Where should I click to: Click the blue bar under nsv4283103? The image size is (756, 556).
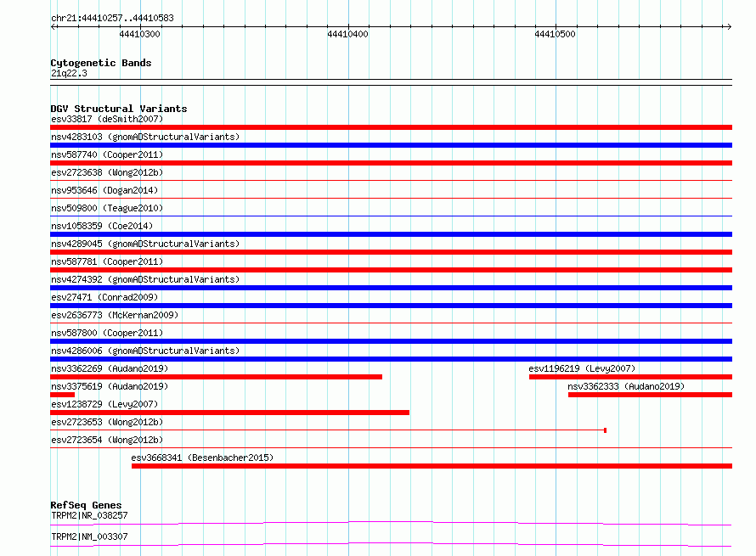391,145
